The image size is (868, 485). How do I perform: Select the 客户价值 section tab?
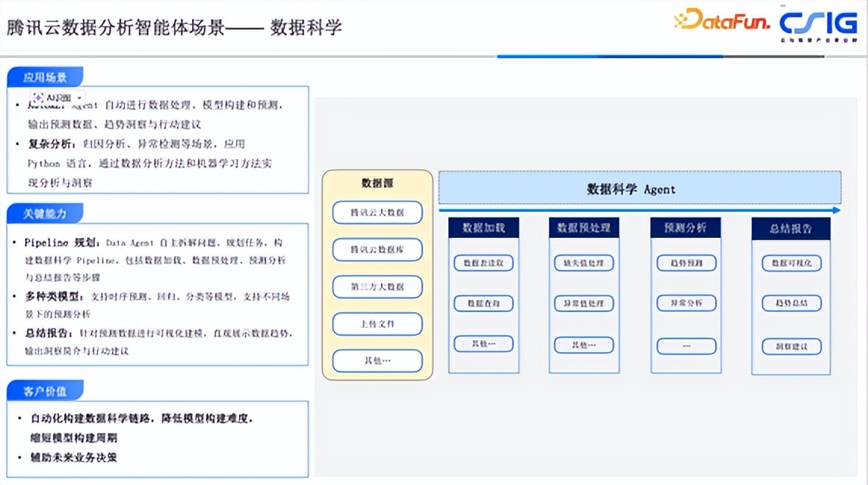click(45, 391)
